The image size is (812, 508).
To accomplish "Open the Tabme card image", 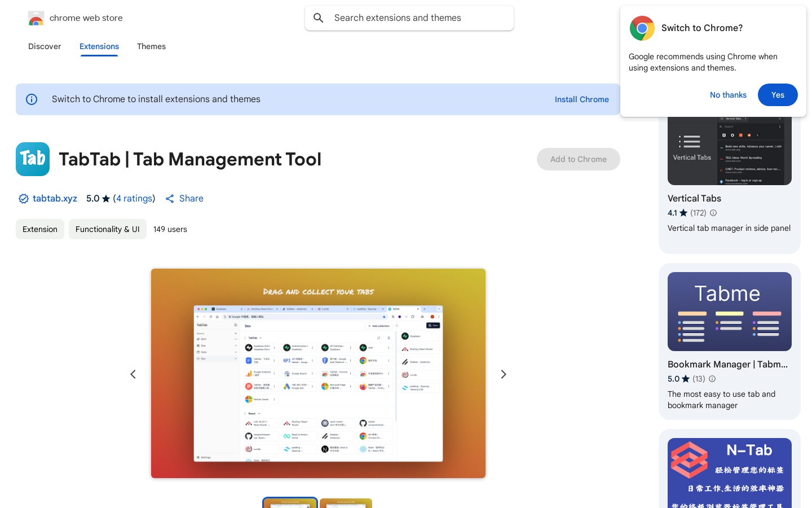I will 730,312.
